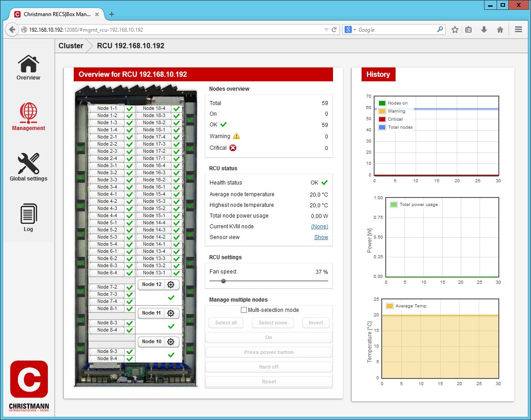Click the Invert selection button
This screenshot has height=420, width=531.
[316, 323]
